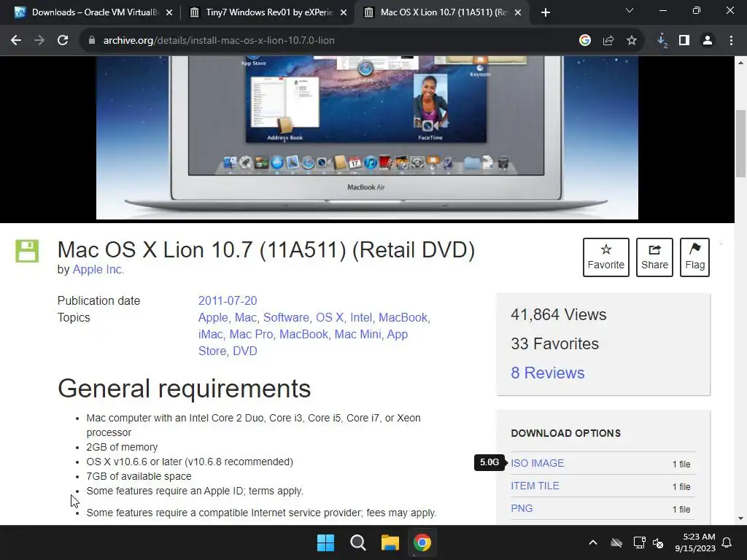747x560 pixels.
Task: Click the OneDrive cloud tray icon
Action: [x=616, y=542]
